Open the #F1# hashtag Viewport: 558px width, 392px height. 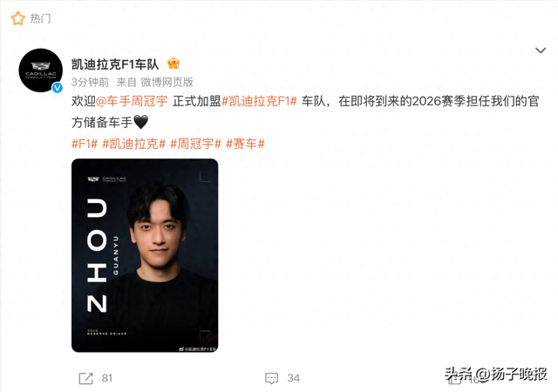[x=85, y=144]
